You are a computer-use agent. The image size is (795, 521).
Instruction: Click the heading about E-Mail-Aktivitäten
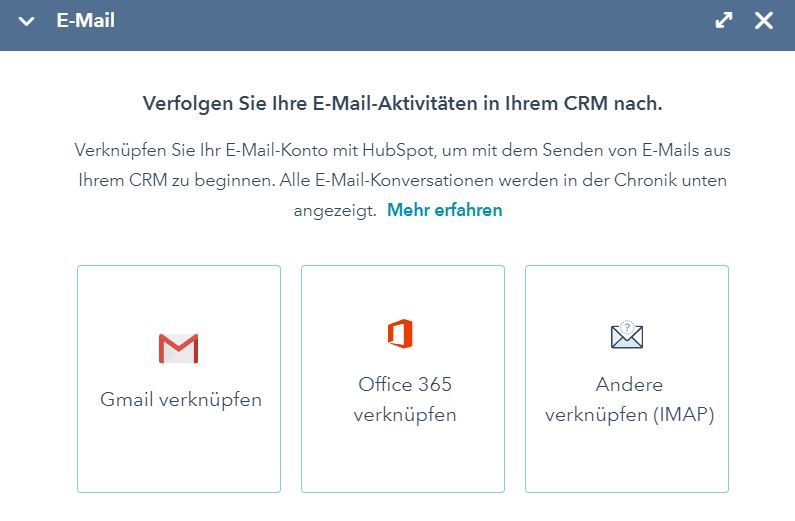(x=403, y=103)
